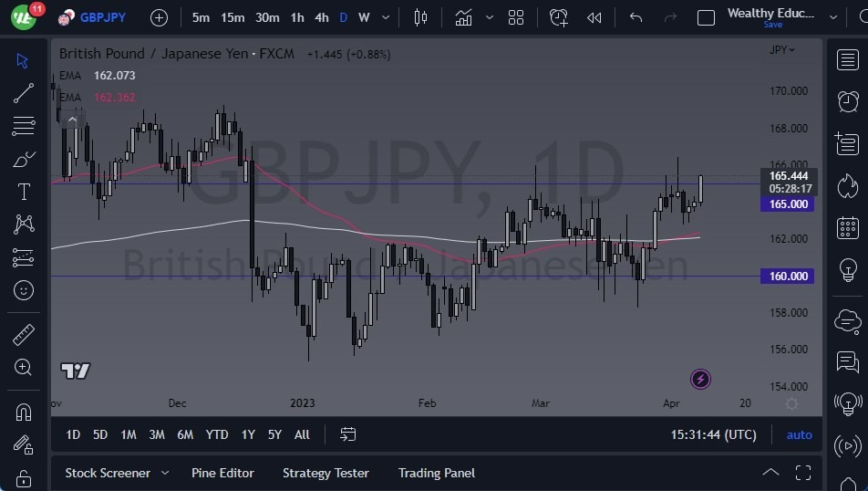Image resolution: width=868 pixels, height=491 pixels.
Task: Open the patterns tool
Action: pyautogui.click(x=23, y=225)
